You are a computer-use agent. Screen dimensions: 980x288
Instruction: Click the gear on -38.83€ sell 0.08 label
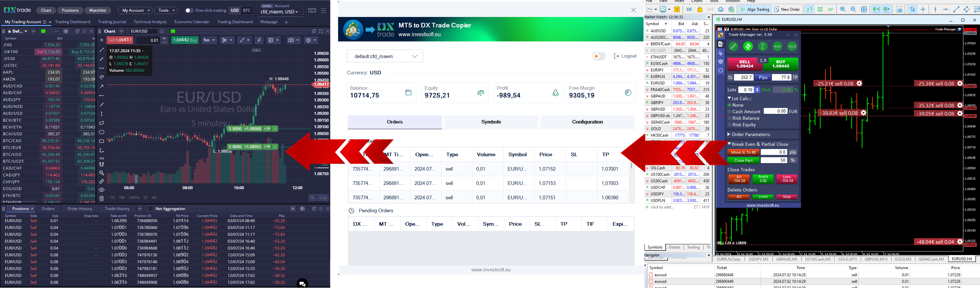click(864, 113)
